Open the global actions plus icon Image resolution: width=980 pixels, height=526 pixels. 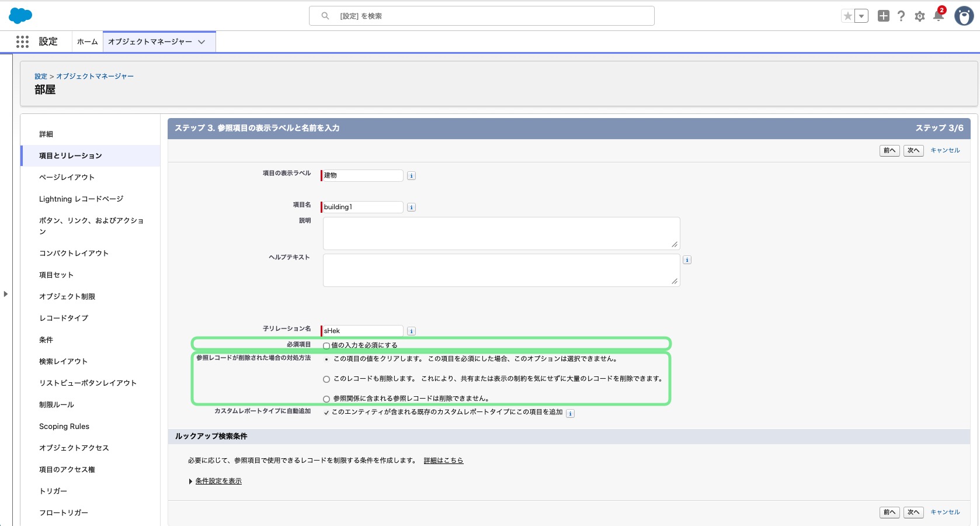tap(884, 16)
